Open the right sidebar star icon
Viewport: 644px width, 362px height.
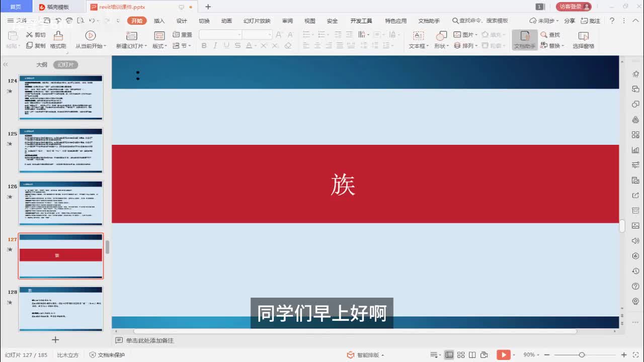(635, 74)
